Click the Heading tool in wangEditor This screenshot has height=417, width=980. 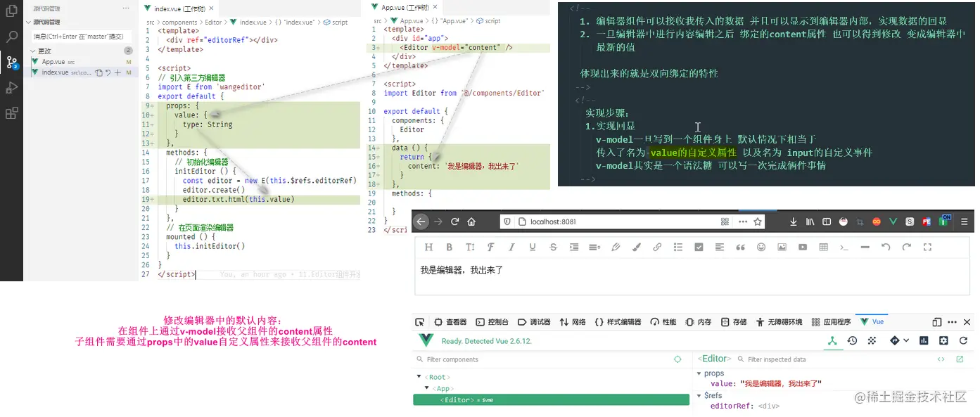pos(428,248)
